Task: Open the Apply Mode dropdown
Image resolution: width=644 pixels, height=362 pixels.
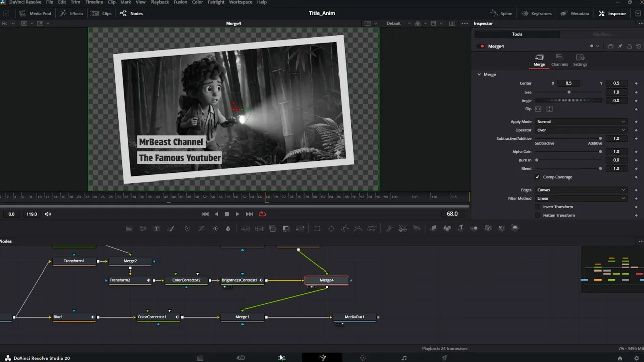Action: pos(581,122)
